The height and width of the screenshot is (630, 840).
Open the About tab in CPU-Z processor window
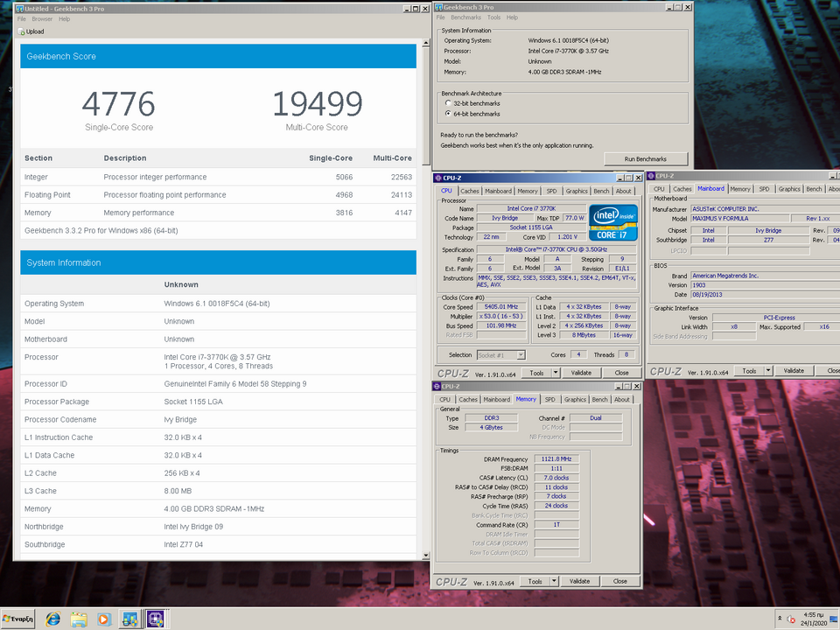tap(623, 191)
